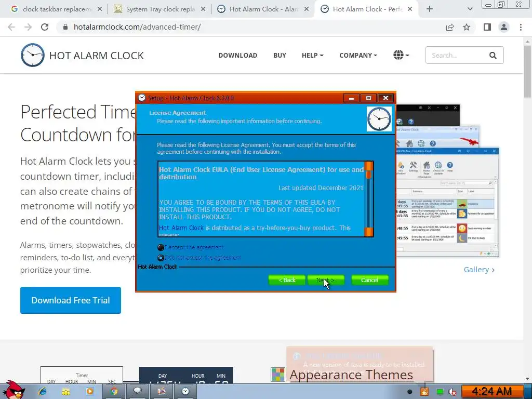Click the setup window's title bar clock icon
This screenshot has width=532, height=399.
pos(142,98)
